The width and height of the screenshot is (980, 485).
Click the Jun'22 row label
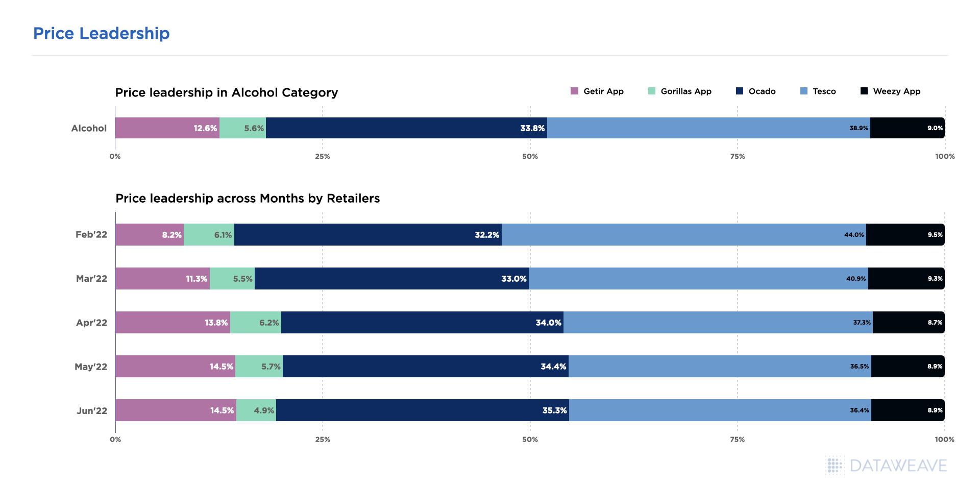pos(92,410)
